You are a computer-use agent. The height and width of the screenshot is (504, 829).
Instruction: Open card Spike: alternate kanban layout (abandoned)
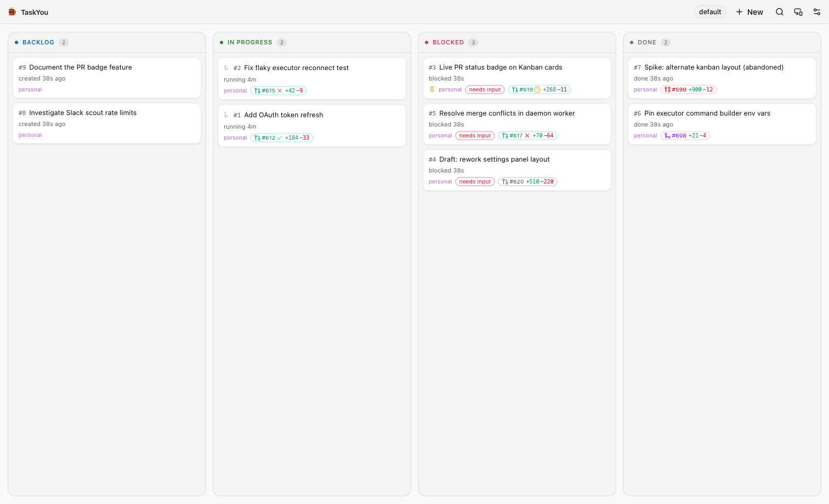722,78
